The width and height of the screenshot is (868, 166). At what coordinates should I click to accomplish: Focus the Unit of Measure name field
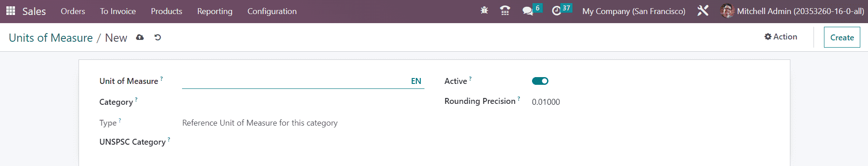[x=295, y=81]
